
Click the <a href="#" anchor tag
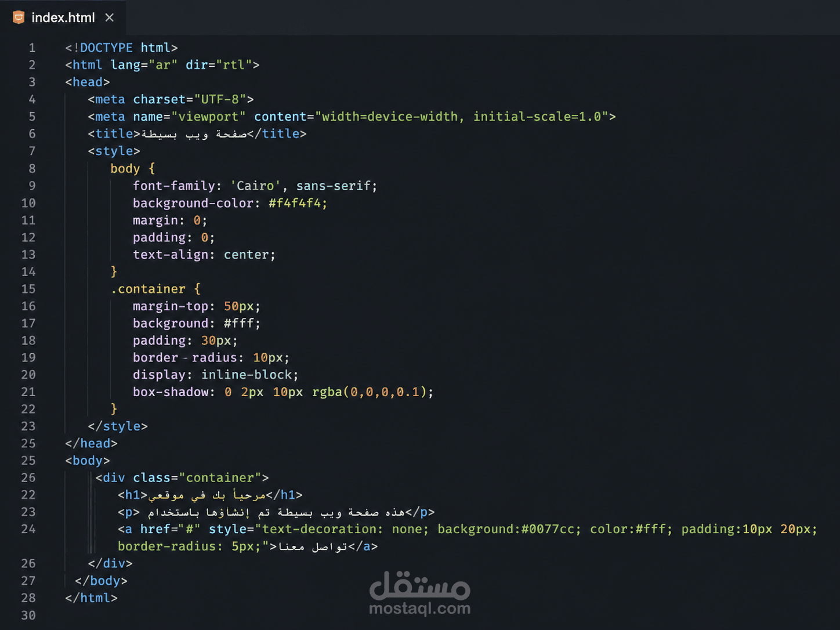point(159,529)
